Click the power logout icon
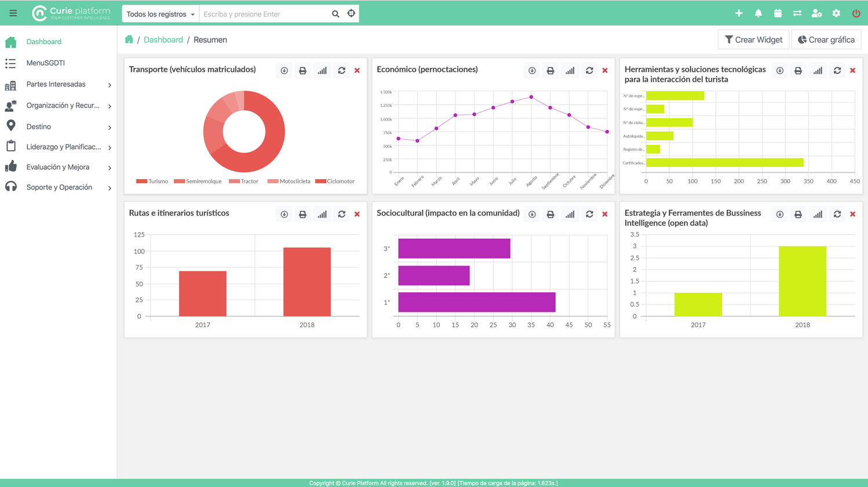The width and height of the screenshot is (868, 487). 856,13
